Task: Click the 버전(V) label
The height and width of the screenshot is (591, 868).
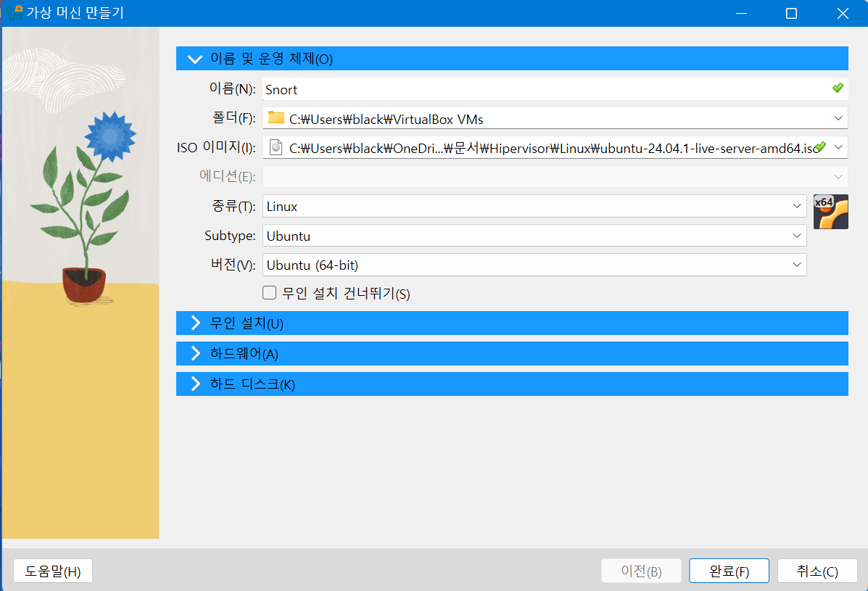Action: coord(233,265)
